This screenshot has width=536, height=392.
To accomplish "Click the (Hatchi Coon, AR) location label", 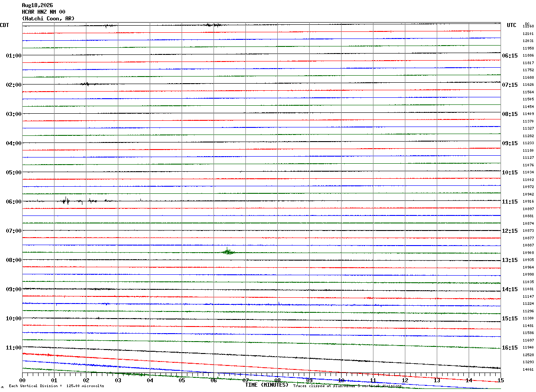I will pyautogui.click(x=48, y=19).
